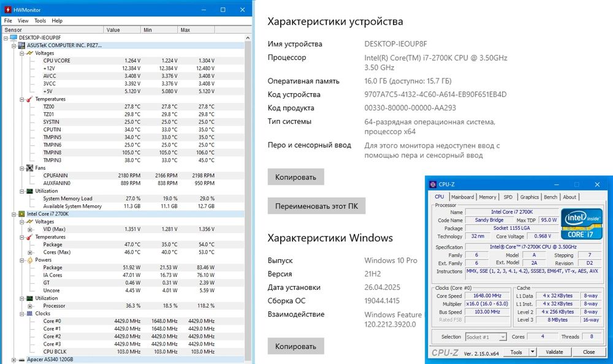Click the Close button in CPU-Z
The height and width of the screenshot is (364, 613).
588,352
